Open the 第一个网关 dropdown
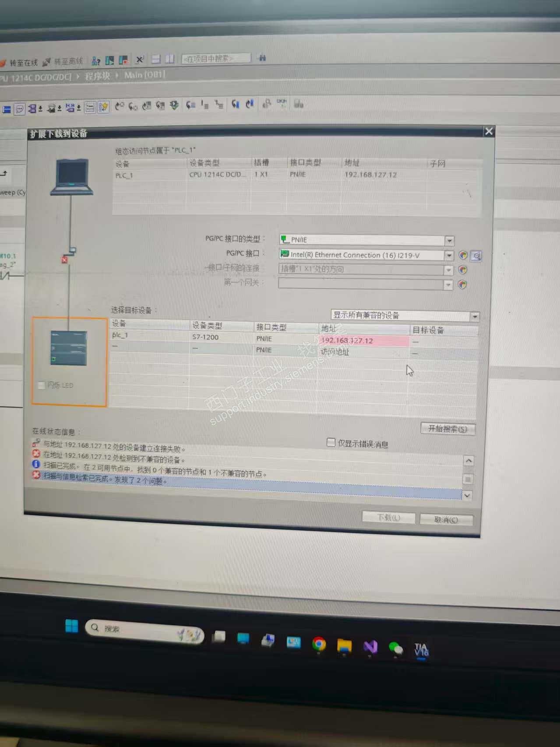The width and height of the screenshot is (560, 747). pos(447,285)
